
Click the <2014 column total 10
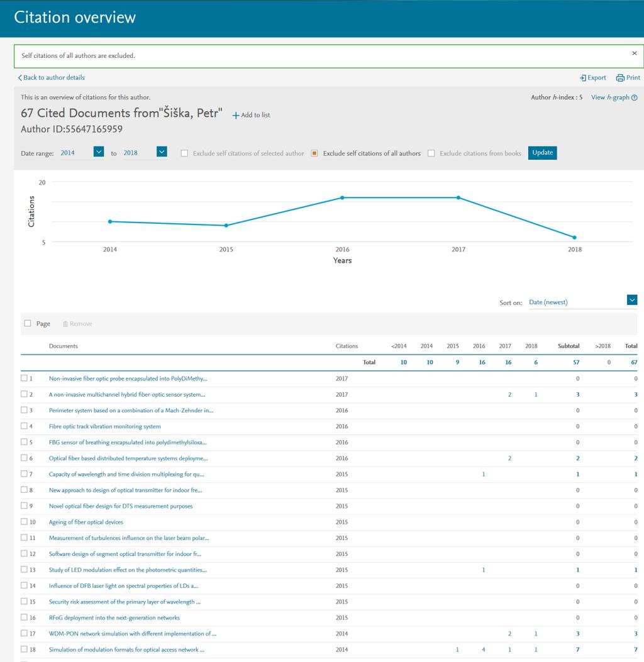(x=403, y=362)
